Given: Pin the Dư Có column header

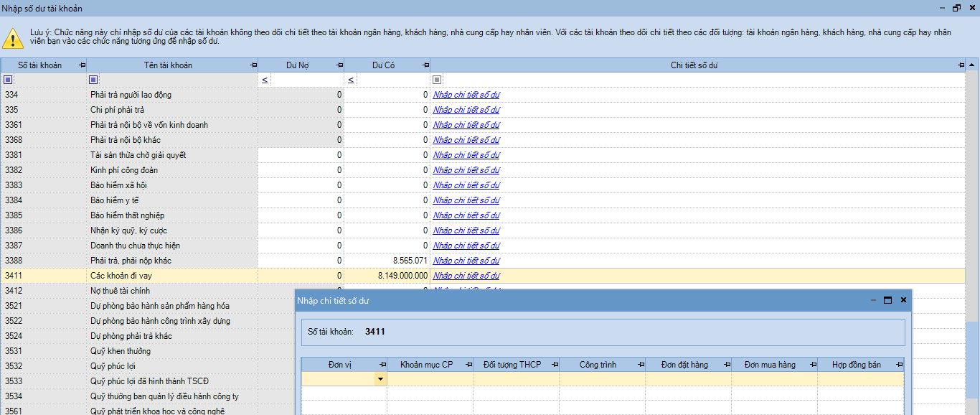Looking at the screenshot, I should coord(425,65).
